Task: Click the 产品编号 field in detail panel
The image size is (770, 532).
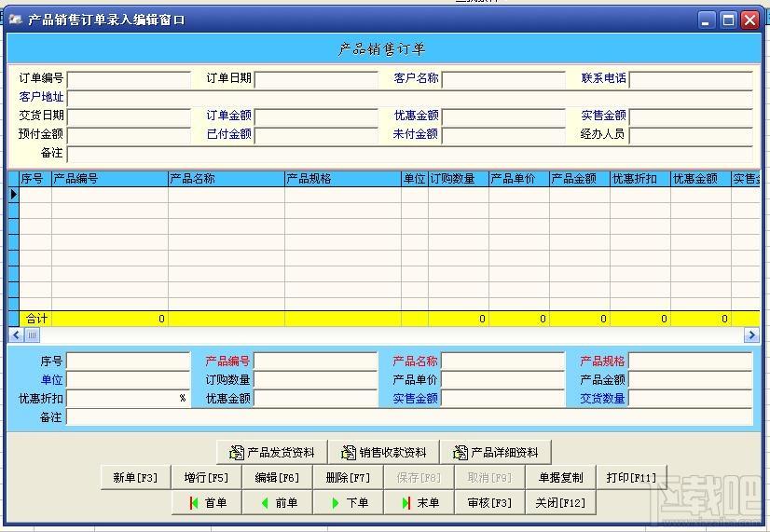Action: (315, 361)
